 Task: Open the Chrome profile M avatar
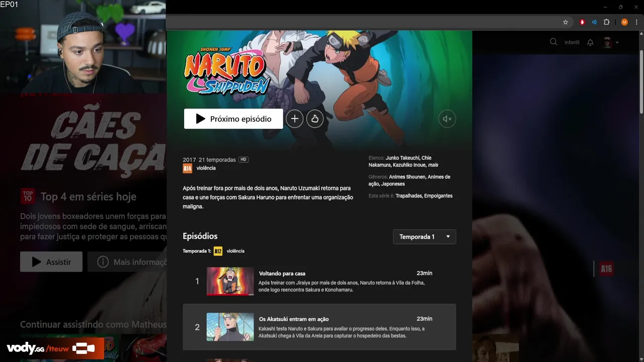(624, 22)
